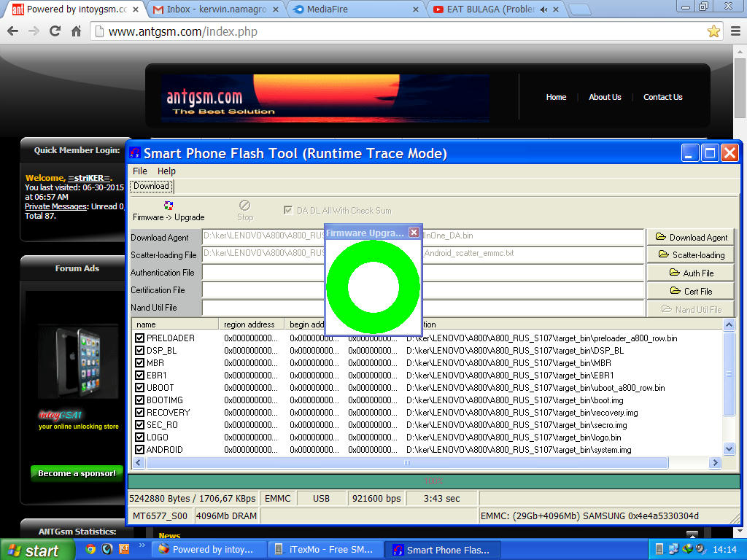Click the browser forward arrow
Screen dimensions: 747x560
(x=34, y=31)
